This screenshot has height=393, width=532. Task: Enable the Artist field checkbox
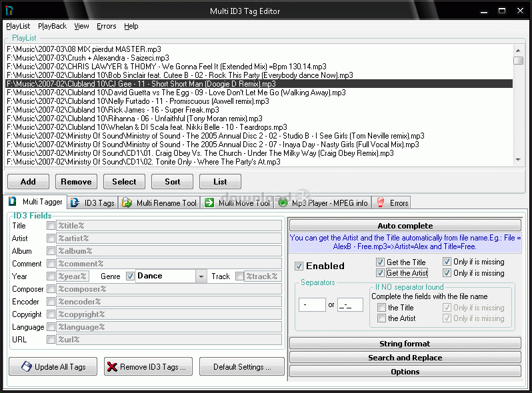51,238
